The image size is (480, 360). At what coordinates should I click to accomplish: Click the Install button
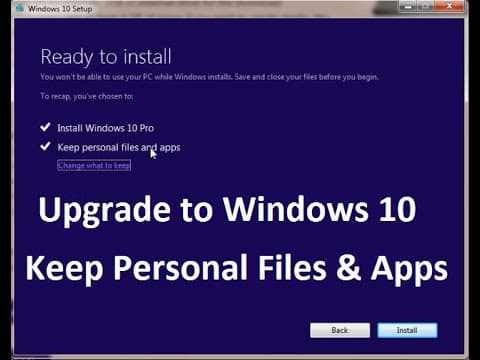tap(407, 330)
